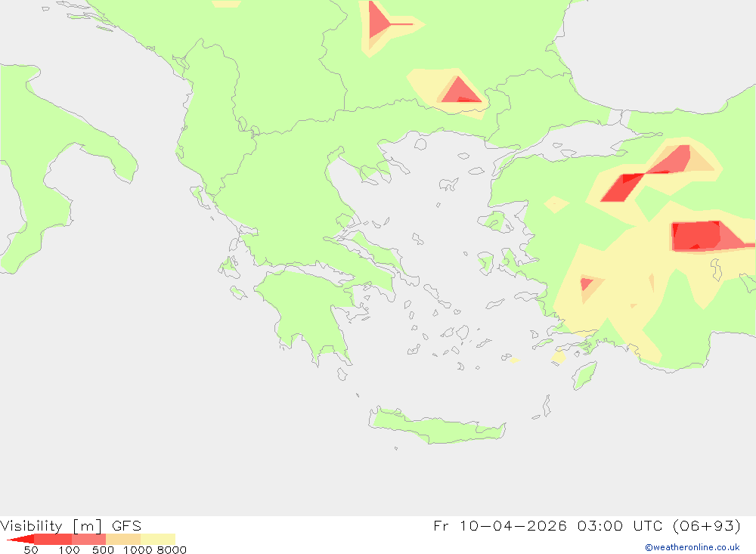The height and width of the screenshot is (554, 756).
Task: Click the legend label '100'
Action: [x=69, y=549]
